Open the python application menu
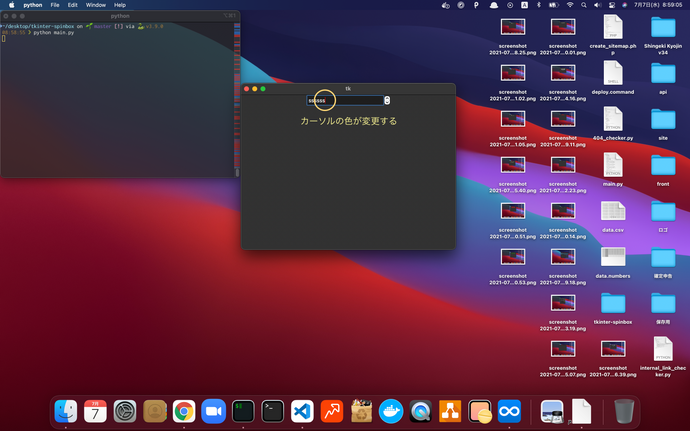Viewport: 690px width, 431px height. [x=33, y=5]
